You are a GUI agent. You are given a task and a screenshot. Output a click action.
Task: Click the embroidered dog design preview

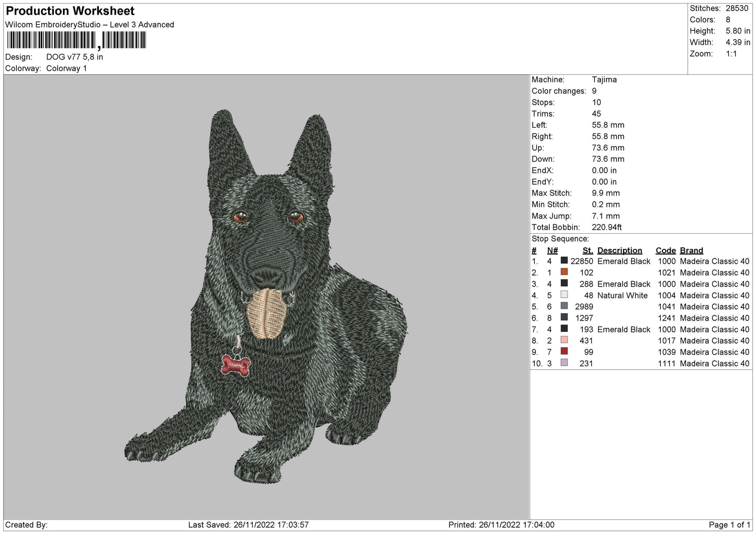pyautogui.click(x=266, y=296)
